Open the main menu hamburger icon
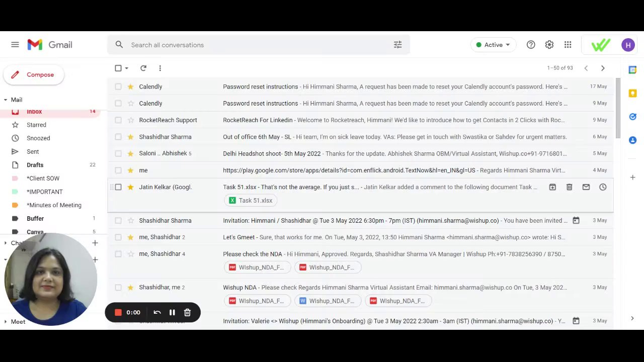The image size is (644, 362). (15, 45)
